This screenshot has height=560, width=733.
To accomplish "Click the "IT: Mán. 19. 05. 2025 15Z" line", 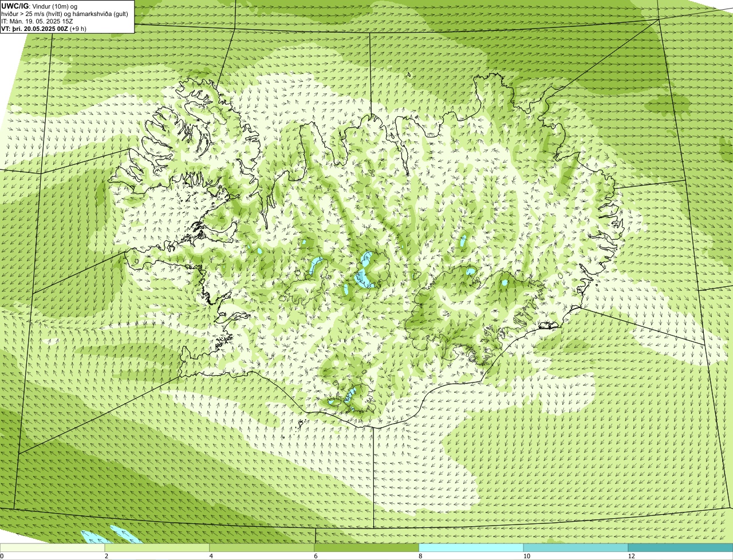I will click(x=37, y=21).
